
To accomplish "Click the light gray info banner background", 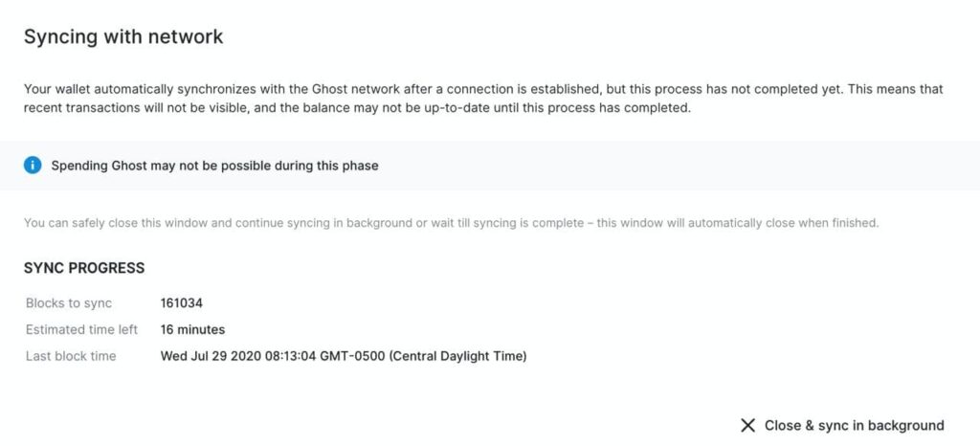I will pos(670,166).
